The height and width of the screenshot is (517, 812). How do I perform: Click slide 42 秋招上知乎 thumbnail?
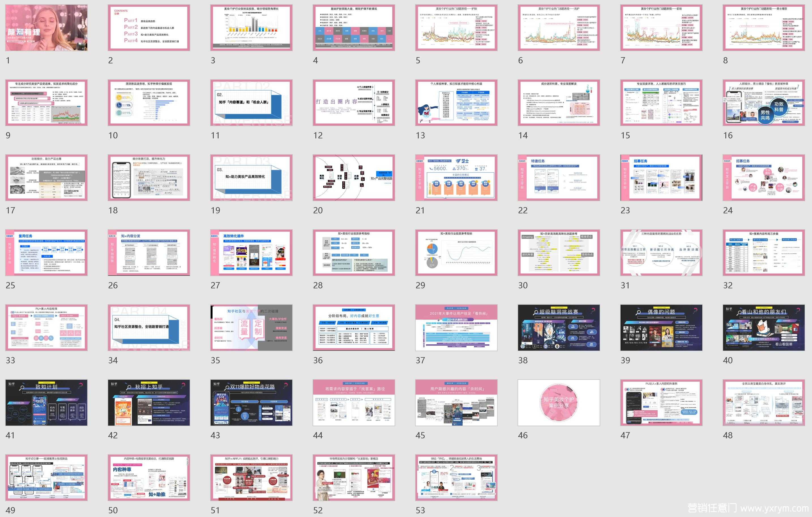[x=149, y=403]
